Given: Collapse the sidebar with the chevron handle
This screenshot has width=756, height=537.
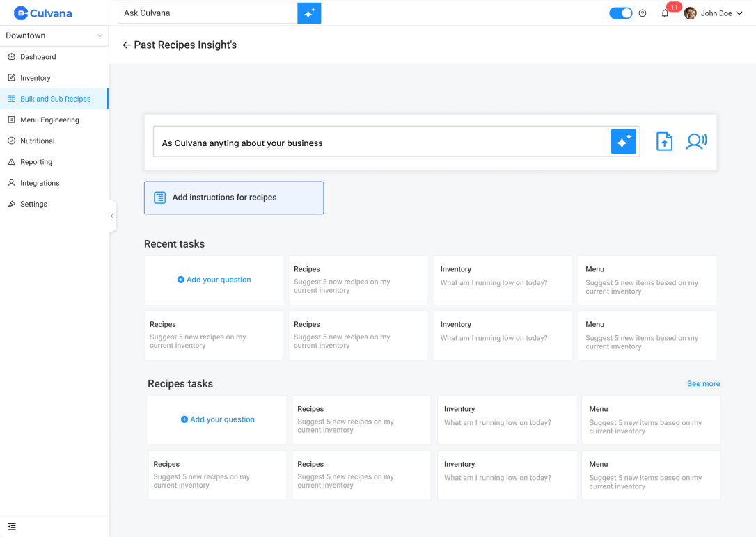Looking at the screenshot, I should 112,216.
